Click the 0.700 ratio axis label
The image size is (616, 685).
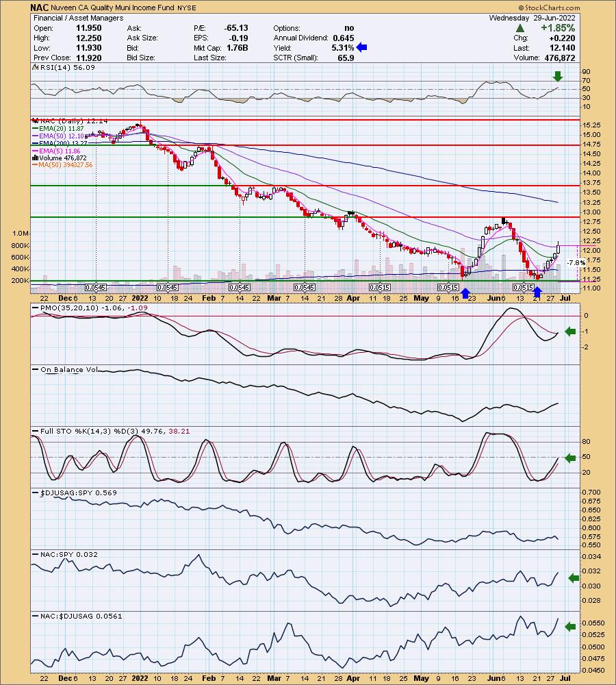coord(590,493)
